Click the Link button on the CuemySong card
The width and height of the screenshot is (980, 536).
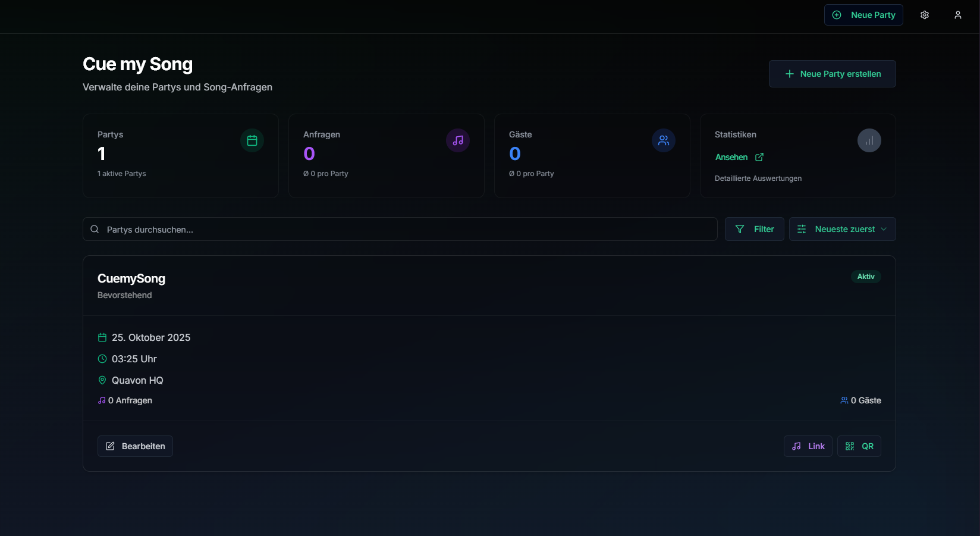tap(807, 446)
